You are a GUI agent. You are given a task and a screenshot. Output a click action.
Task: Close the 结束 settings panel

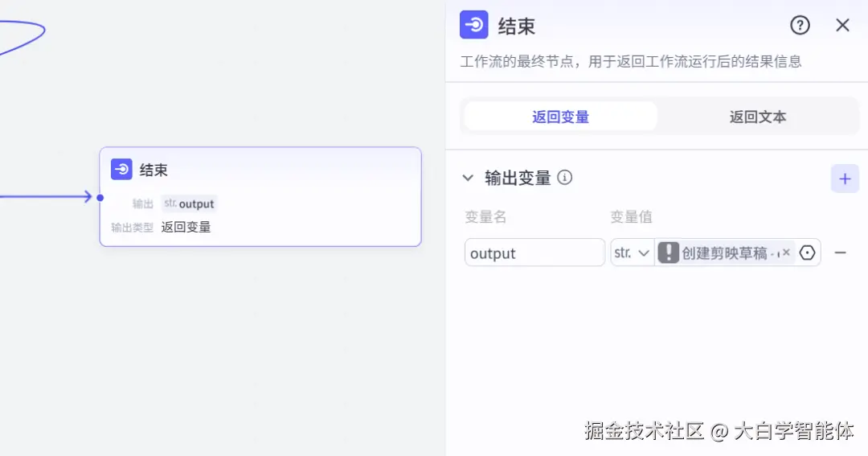(x=842, y=25)
